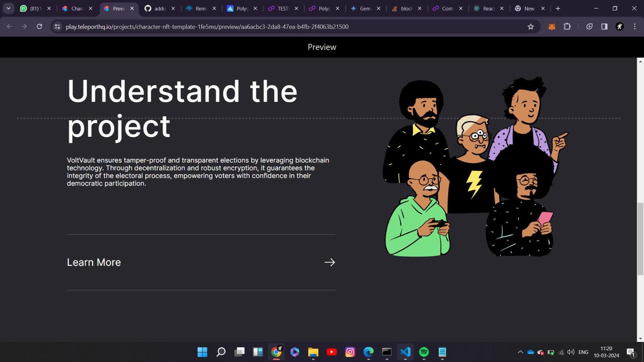Click the URL address bar

[295, 27]
